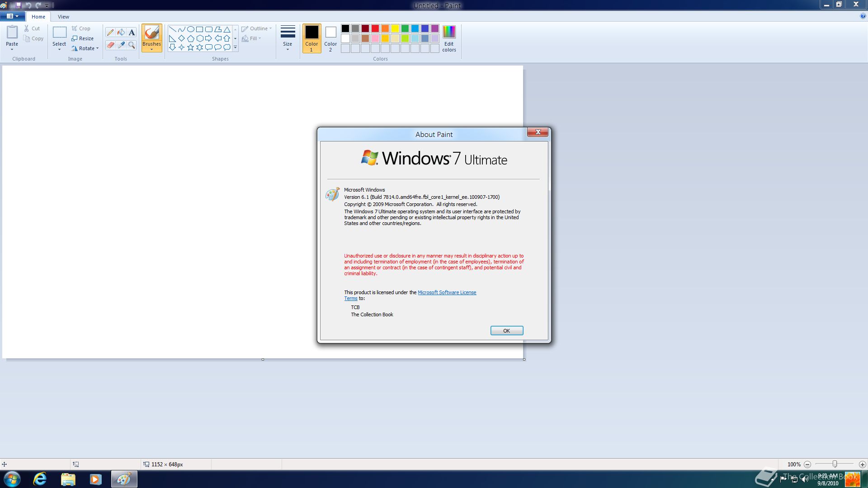The height and width of the screenshot is (488, 868).
Task: Switch to the Home tab
Action: pyautogui.click(x=38, y=17)
